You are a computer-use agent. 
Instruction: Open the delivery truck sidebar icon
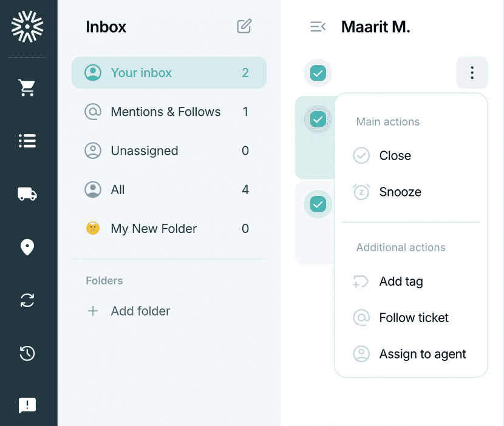tap(27, 194)
